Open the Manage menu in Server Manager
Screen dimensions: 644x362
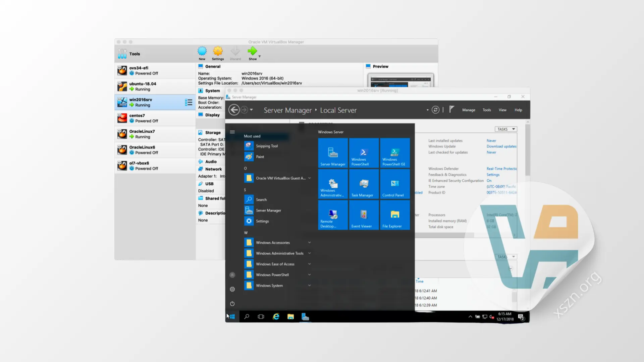click(x=469, y=110)
